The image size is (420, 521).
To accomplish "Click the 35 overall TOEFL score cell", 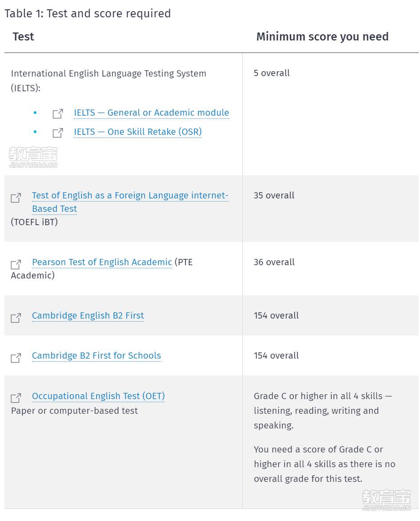I will 274,195.
